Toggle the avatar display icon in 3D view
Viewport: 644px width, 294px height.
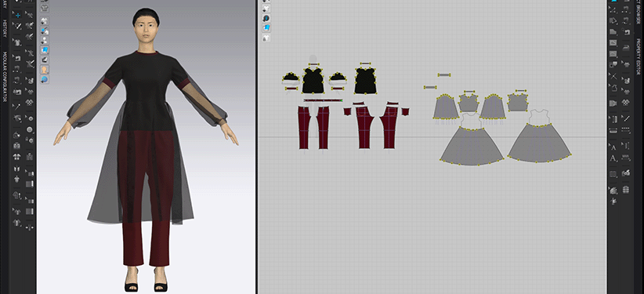click(x=45, y=70)
